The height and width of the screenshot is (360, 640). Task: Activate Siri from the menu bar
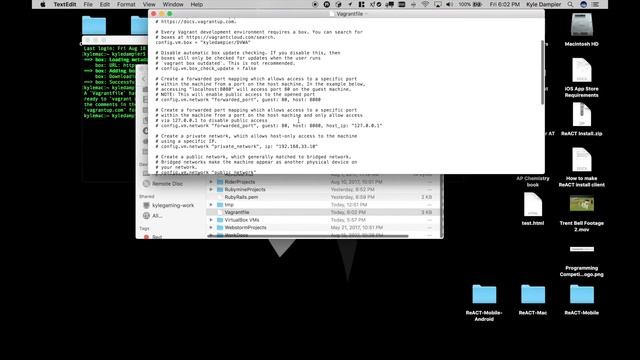[583, 4]
